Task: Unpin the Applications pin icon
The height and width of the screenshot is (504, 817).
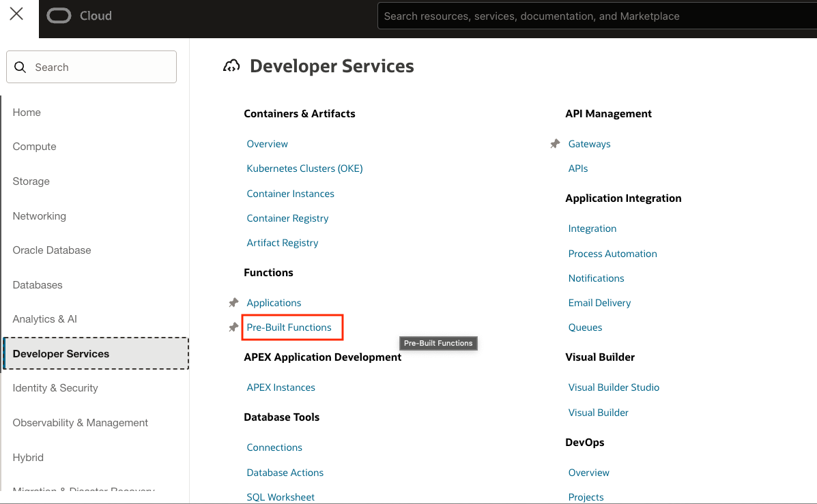Action: (233, 303)
